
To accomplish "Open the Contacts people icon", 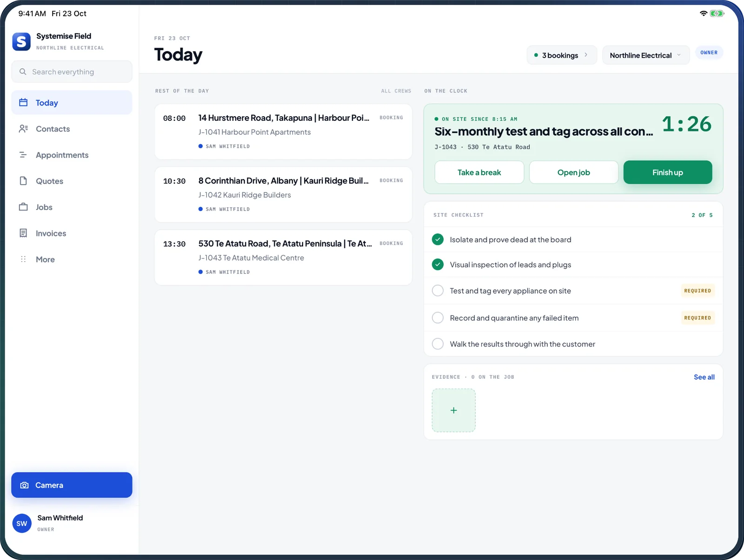I will click(x=23, y=129).
